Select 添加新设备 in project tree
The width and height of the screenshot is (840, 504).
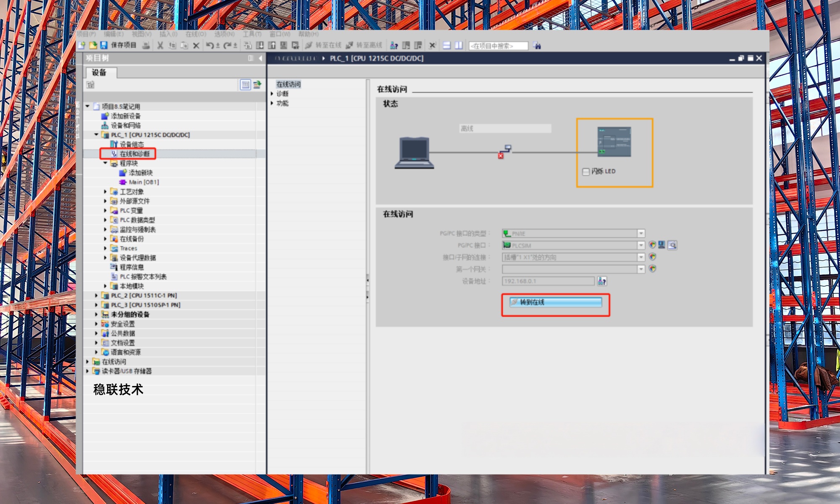pos(126,116)
